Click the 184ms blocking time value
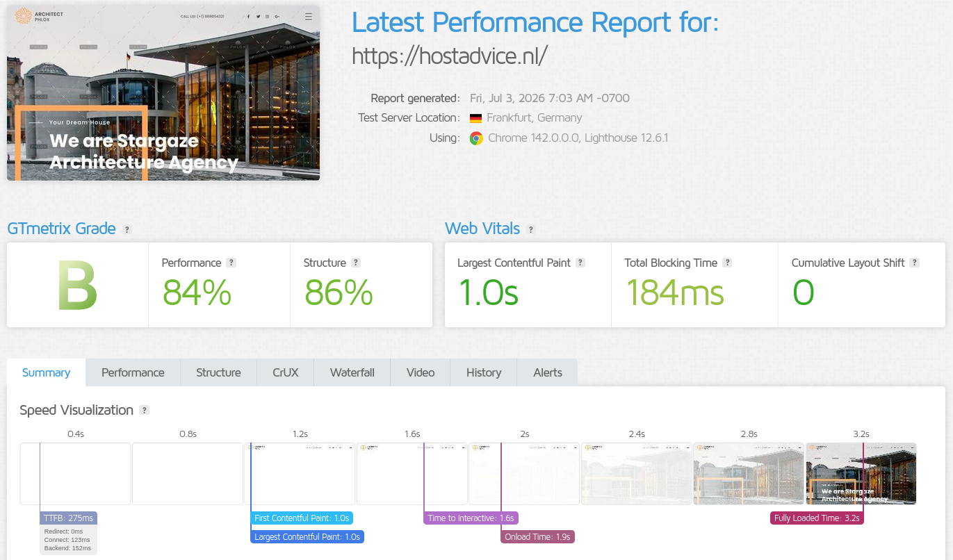Image resolution: width=953 pixels, height=560 pixels. pos(674,293)
